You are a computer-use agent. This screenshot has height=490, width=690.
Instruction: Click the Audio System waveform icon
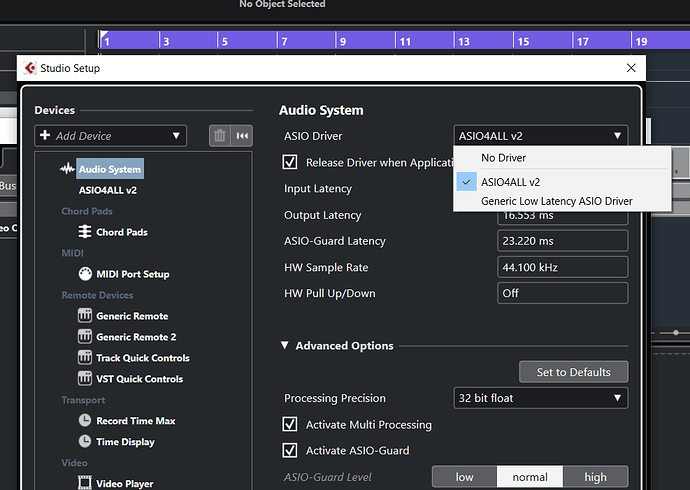[x=68, y=169]
